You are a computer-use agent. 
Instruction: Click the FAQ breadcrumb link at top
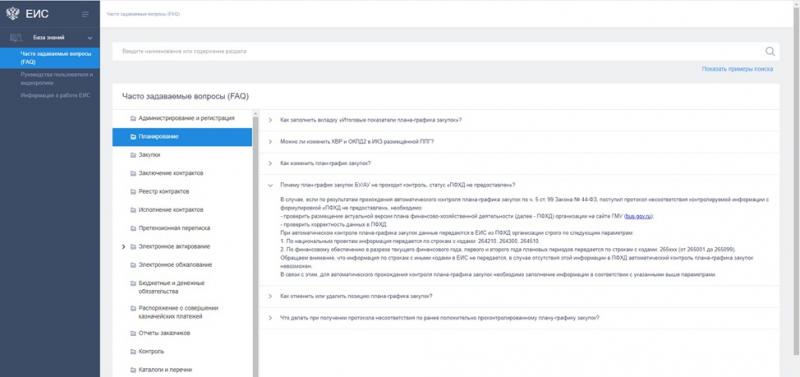click(x=143, y=14)
